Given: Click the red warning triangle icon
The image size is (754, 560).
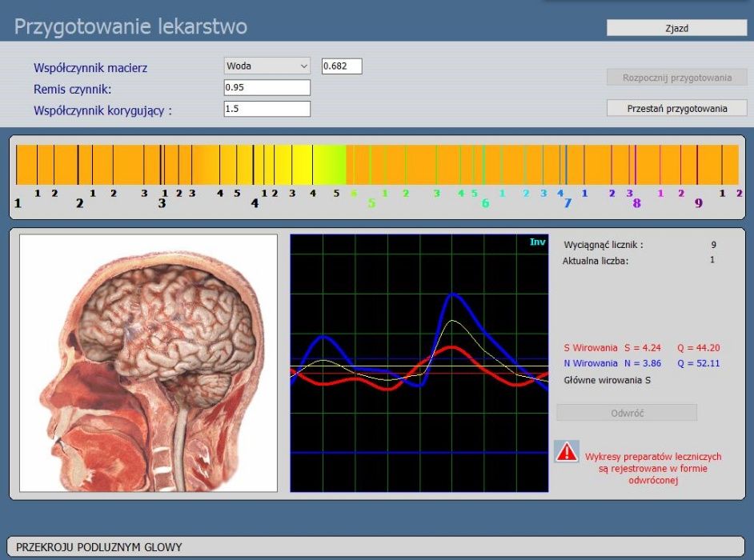Looking at the screenshot, I should (567, 452).
